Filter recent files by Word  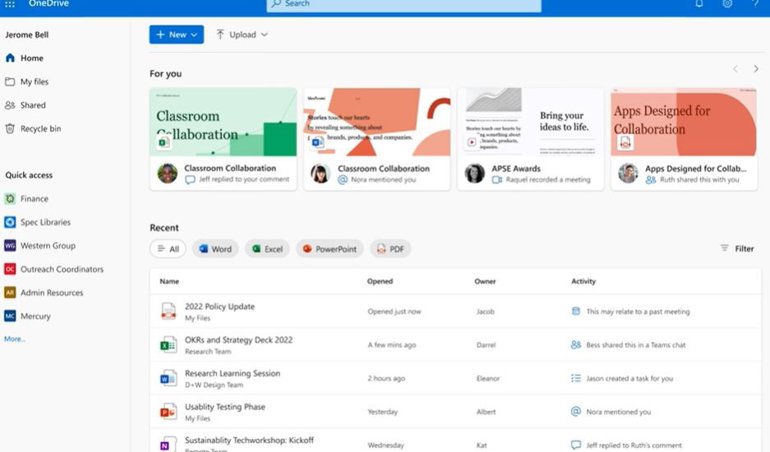[215, 249]
